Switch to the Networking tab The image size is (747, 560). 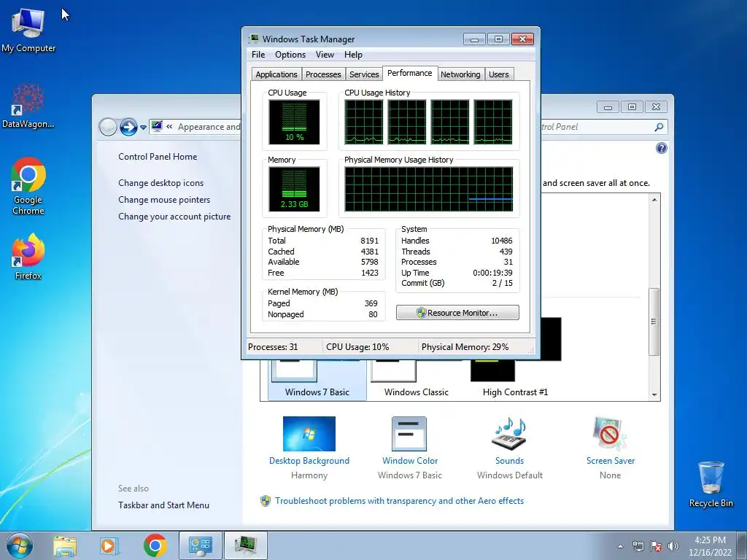(460, 74)
